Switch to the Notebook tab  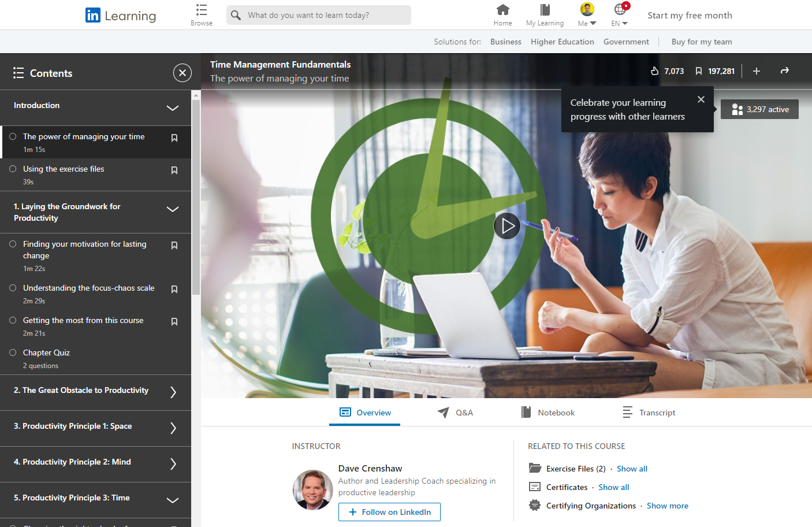(547, 413)
